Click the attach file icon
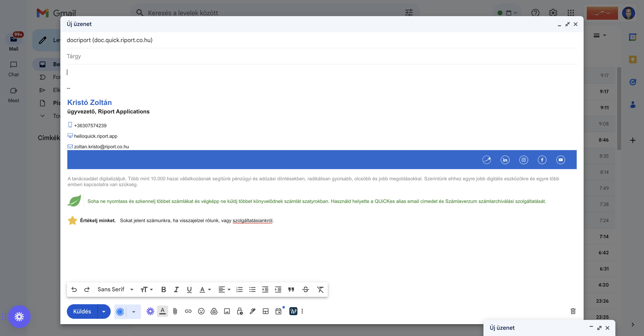 [175, 311]
